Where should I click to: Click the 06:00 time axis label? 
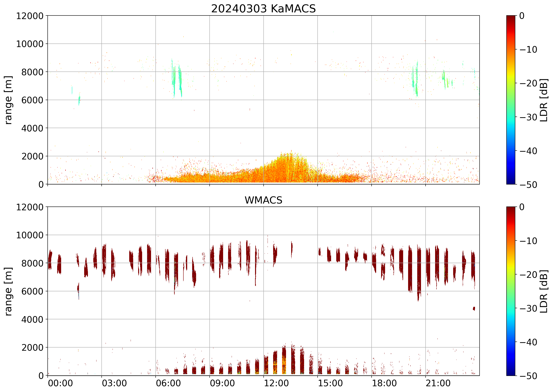click(x=168, y=383)
